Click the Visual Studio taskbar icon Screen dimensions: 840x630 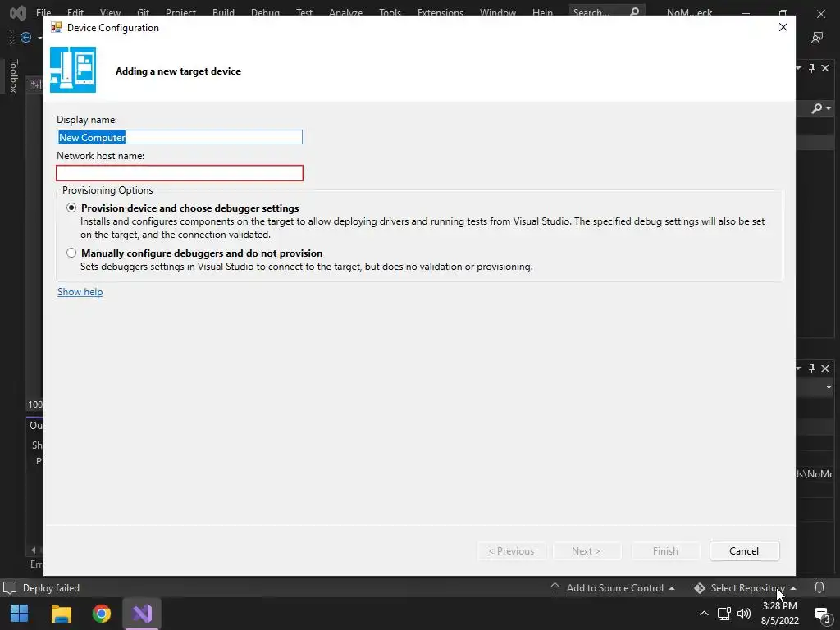tap(142, 614)
